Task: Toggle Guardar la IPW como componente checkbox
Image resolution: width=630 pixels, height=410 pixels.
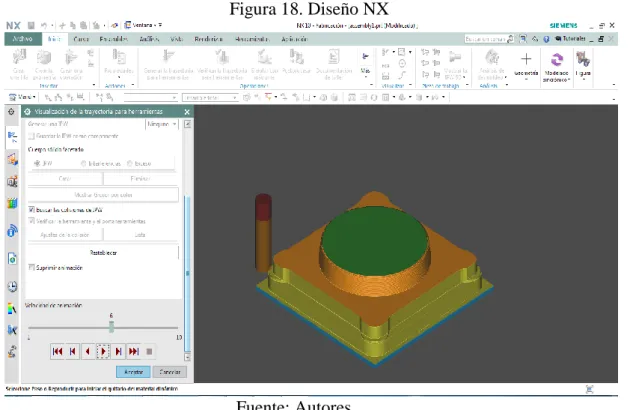Action: click(31, 136)
